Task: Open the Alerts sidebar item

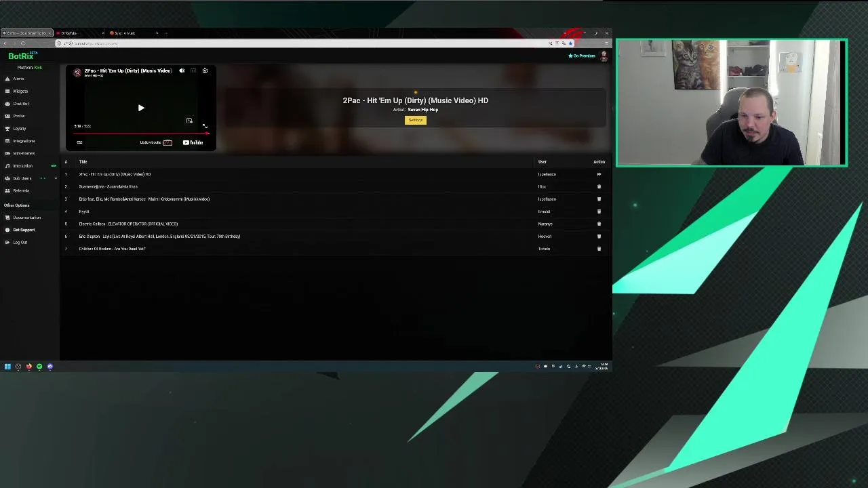Action: (x=18, y=79)
